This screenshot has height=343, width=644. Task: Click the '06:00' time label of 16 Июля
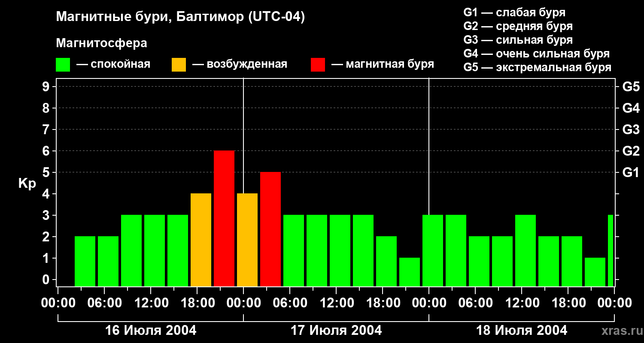[x=104, y=303]
